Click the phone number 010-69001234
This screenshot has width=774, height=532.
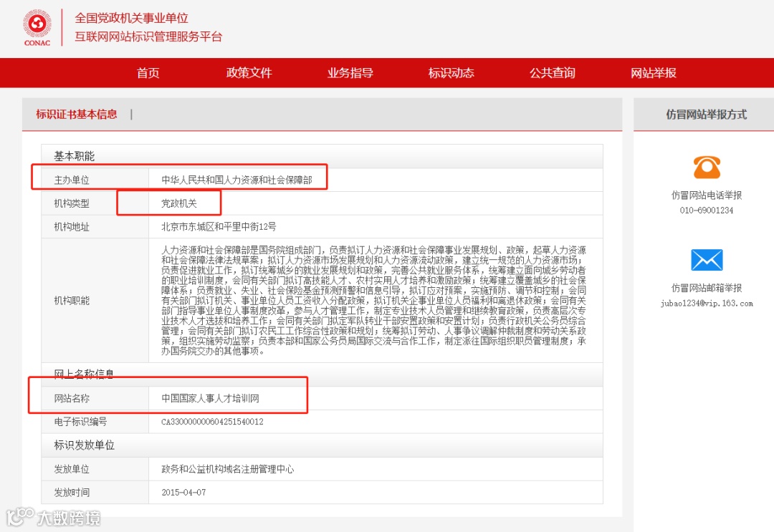[x=707, y=210]
